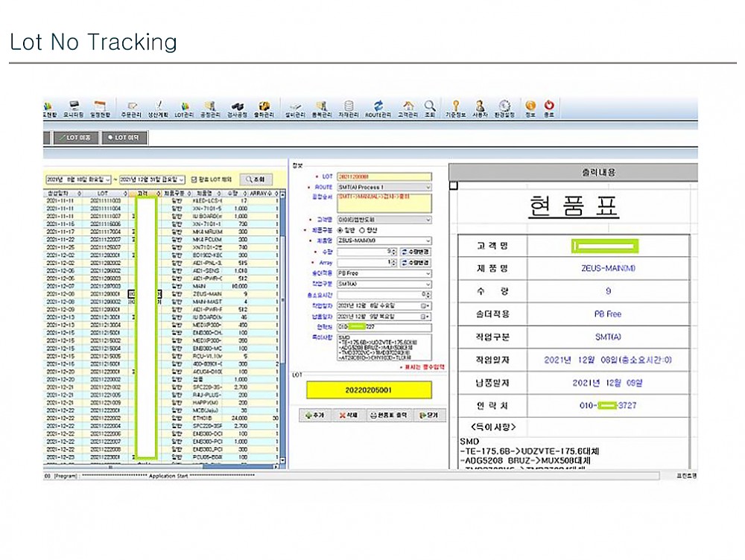Toggle the 완료 LOT 제외 checkbox
The image size is (745, 560).
194,179
